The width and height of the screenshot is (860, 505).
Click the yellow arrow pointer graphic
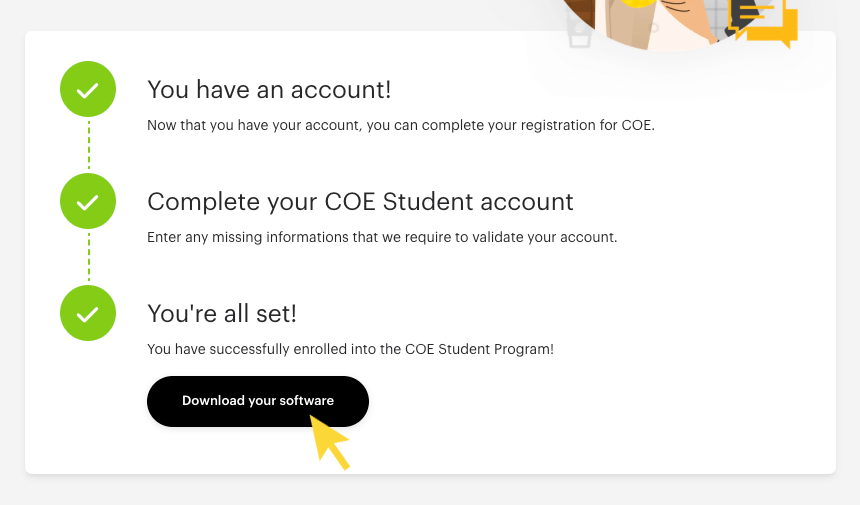[x=329, y=441]
